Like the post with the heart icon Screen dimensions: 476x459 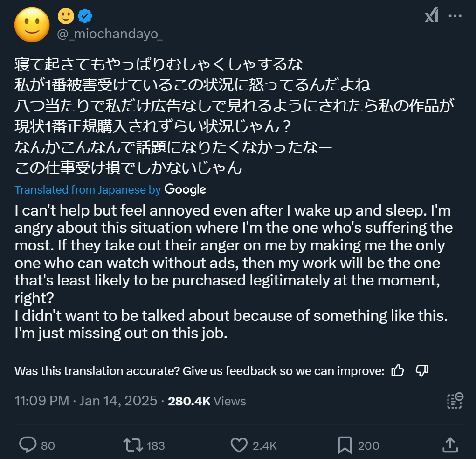coord(239,445)
